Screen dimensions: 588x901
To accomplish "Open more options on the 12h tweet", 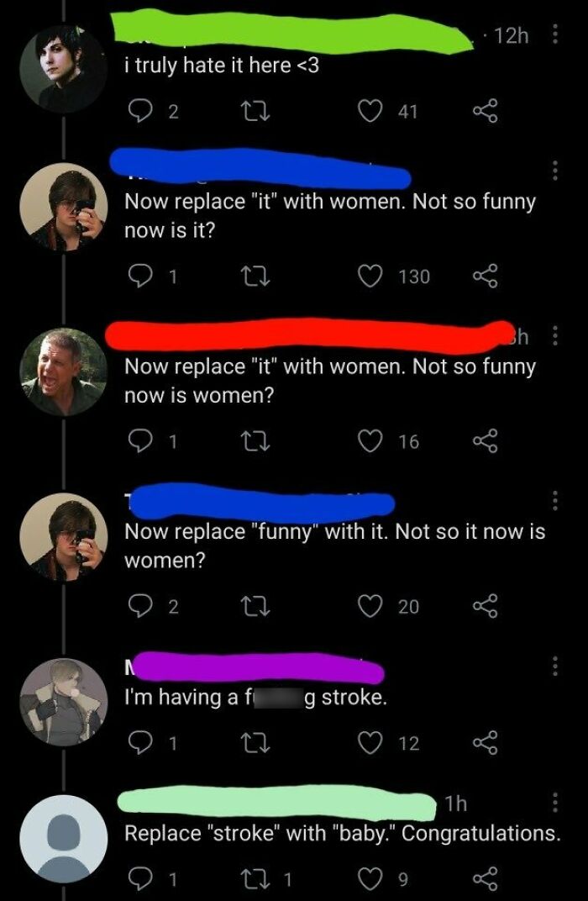I will pyautogui.click(x=554, y=35).
